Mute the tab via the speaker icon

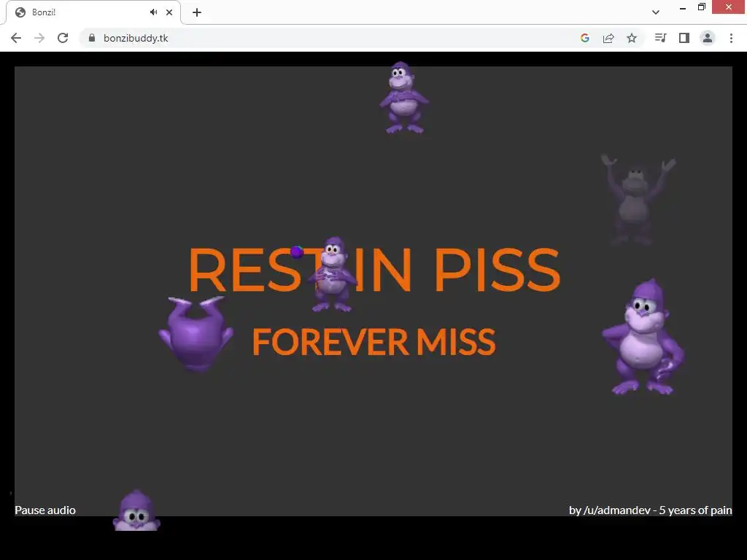tap(153, 12)
